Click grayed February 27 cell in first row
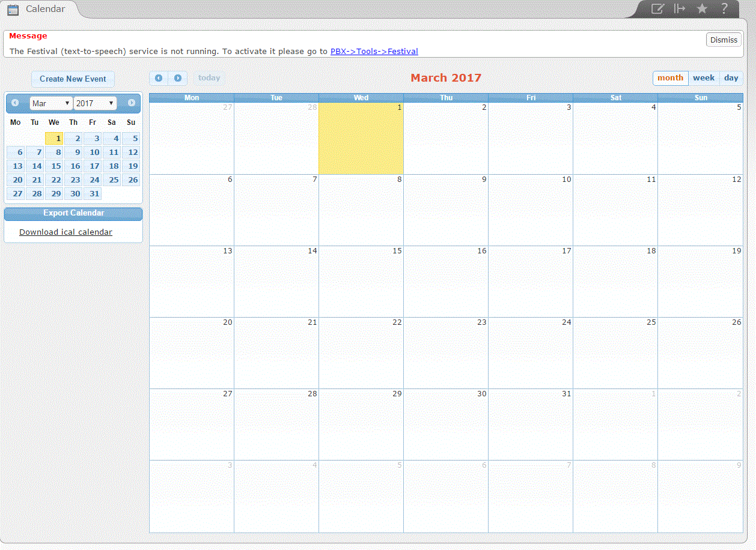This screenshot has width=756, height=550. pyautogui.click(x=192, y=139)
